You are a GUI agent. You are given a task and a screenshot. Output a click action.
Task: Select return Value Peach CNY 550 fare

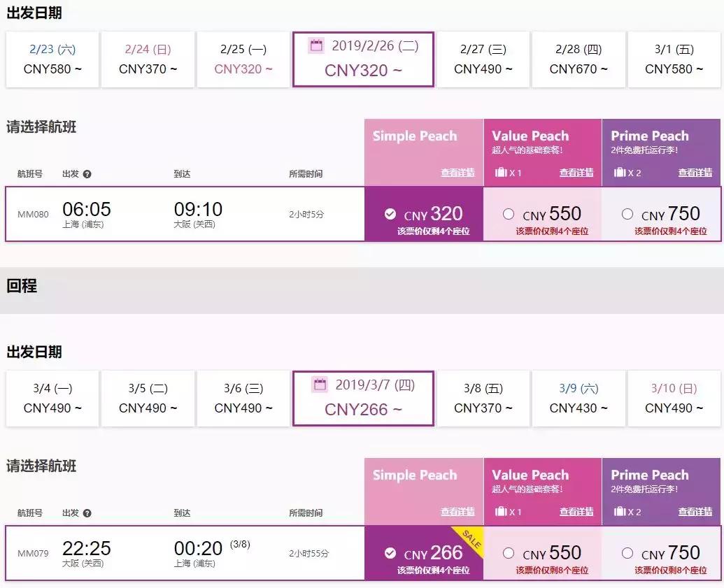(509, 553)
